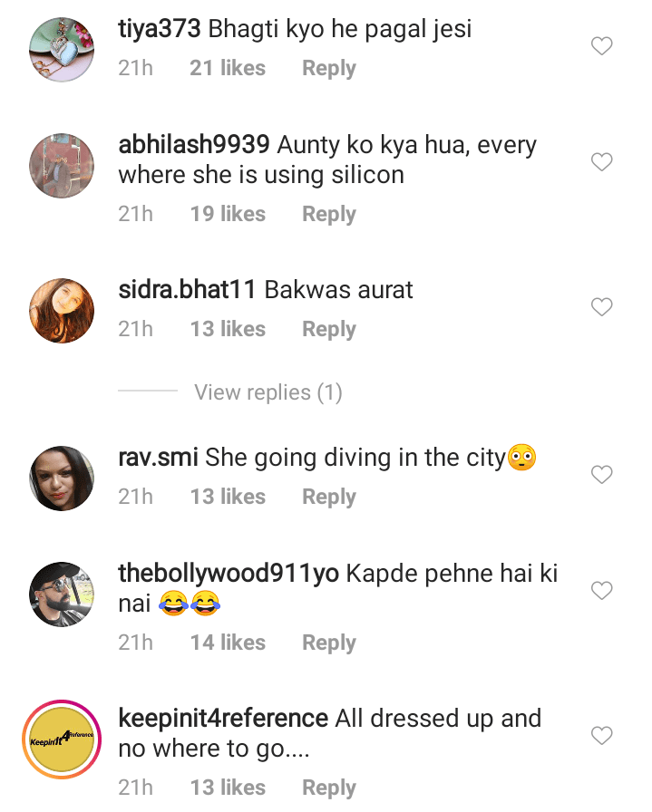652x812 pixels.
Task: Reply to keepinit4reference's comment
Action: click(329, 788)
